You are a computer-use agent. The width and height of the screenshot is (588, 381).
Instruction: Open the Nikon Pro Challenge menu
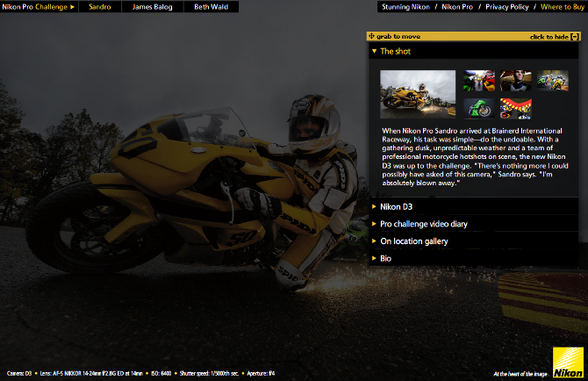pos(39,7)
